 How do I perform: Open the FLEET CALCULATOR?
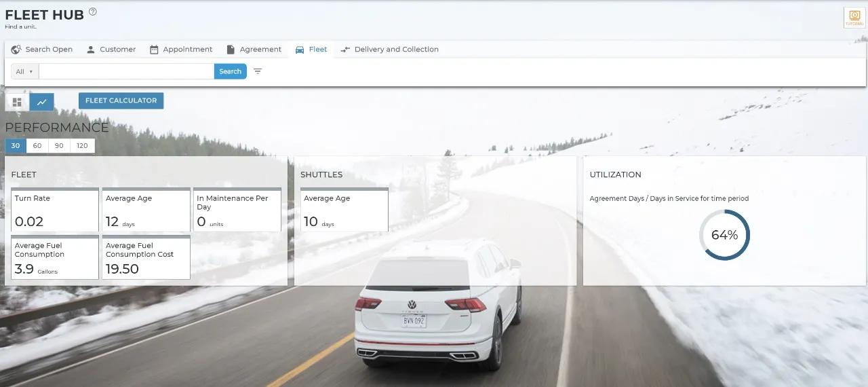121,100
